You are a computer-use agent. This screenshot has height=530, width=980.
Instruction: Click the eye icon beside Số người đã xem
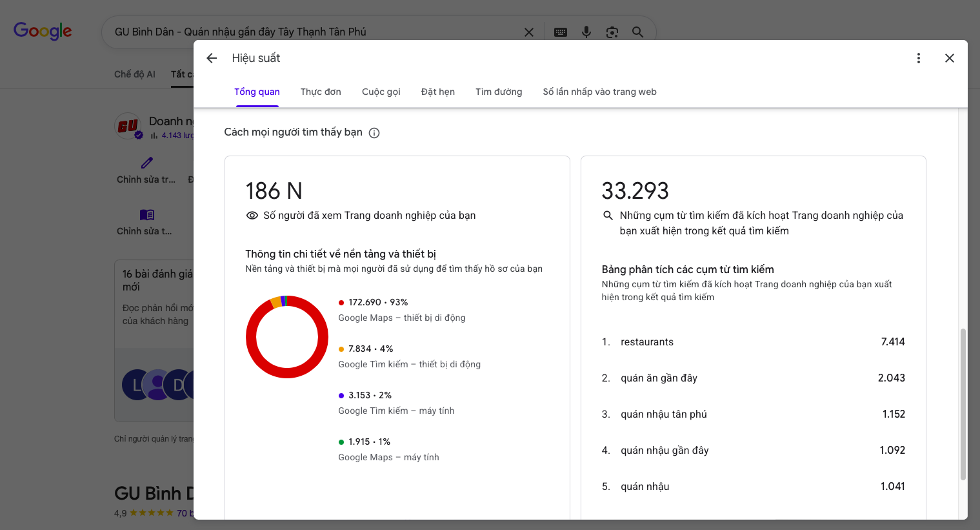point(252,216)
